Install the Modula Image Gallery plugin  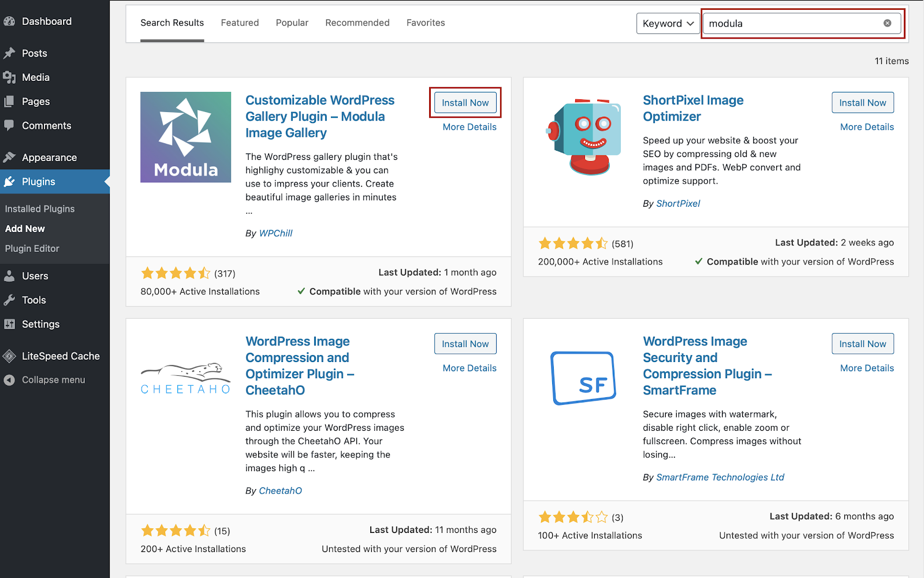click(x=465, y=103)
